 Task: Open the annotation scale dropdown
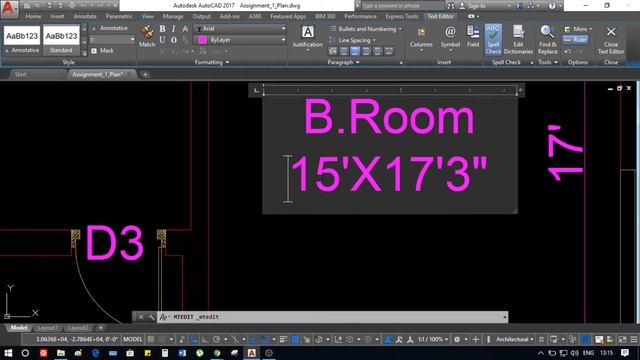coord(433,339)
